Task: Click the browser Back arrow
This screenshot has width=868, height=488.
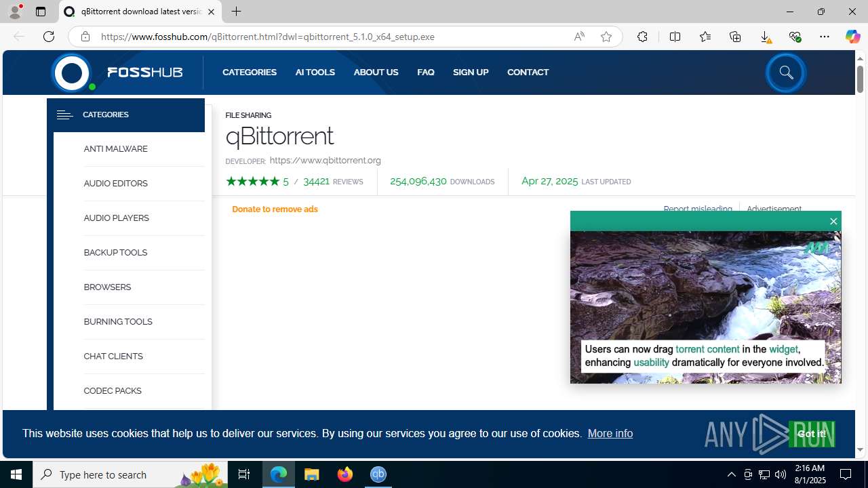Action: (19, 37)
